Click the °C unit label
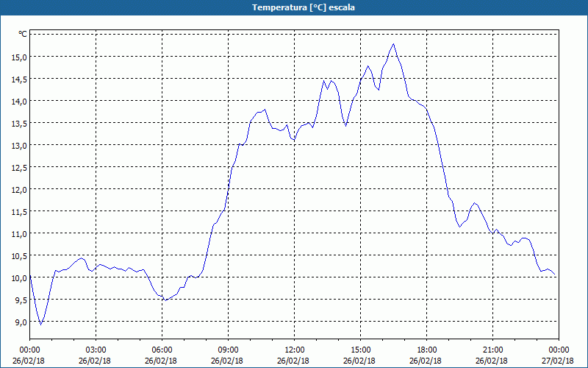Viewport: 588px width, 368px height. (x=23, y=34)
